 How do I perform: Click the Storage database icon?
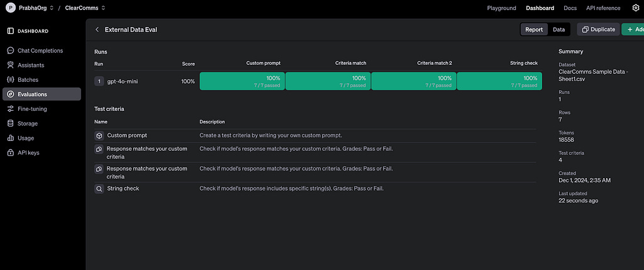[11, 123]
